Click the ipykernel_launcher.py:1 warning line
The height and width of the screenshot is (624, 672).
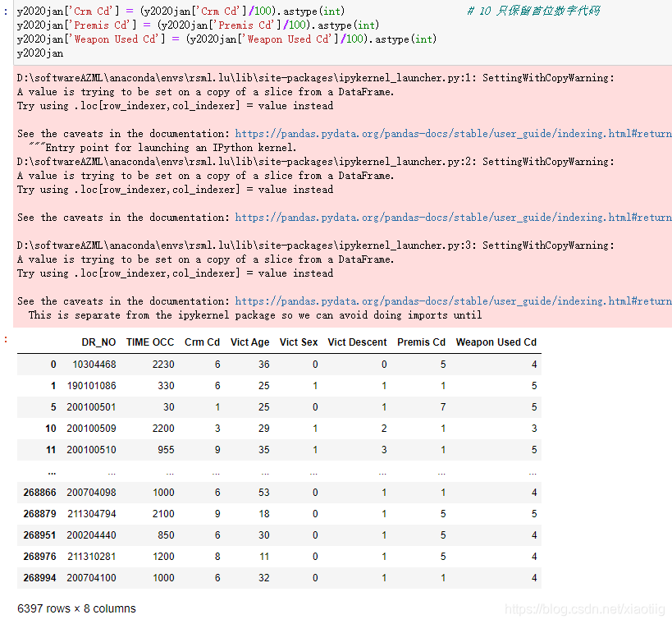pyautogui.click(x=315, y=78)
